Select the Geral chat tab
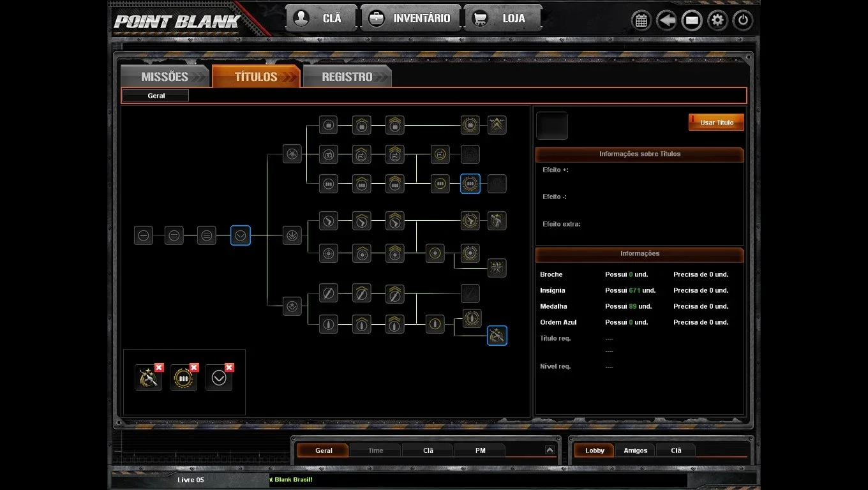This screenshot has width=868, height=490. [x=324, y=450]
